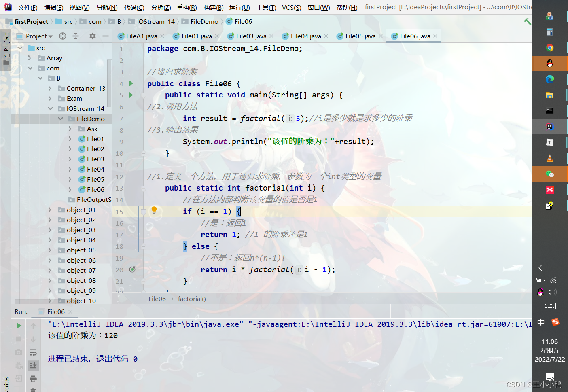Viewport: 568px width, 392px height.
Task: Collapse the com folder
Action: tap(30, 68)
